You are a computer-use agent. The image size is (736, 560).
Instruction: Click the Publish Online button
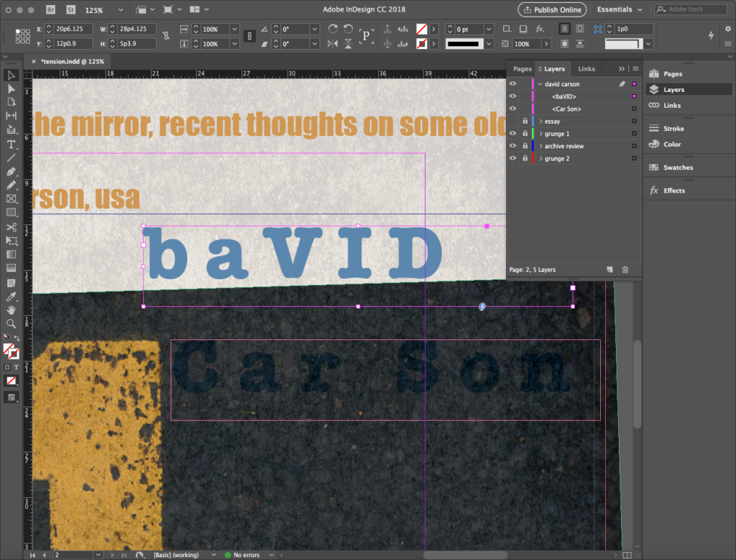coord(551,10)
